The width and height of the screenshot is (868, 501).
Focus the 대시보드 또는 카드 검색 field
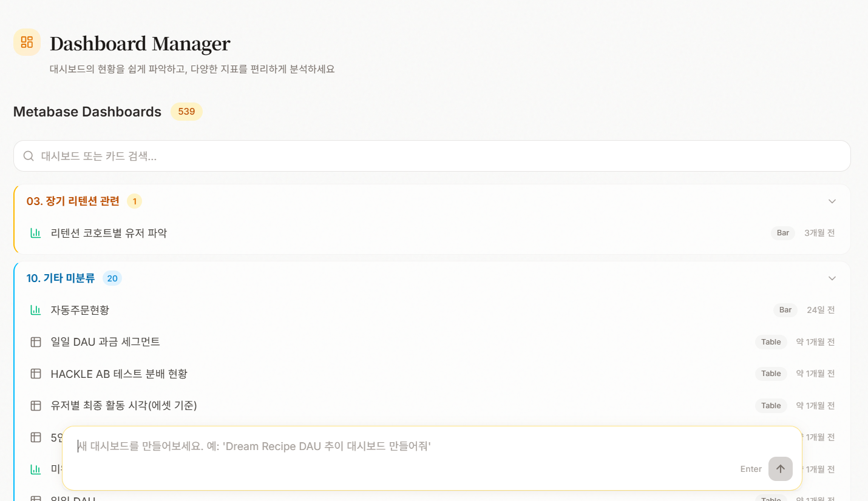432,156
